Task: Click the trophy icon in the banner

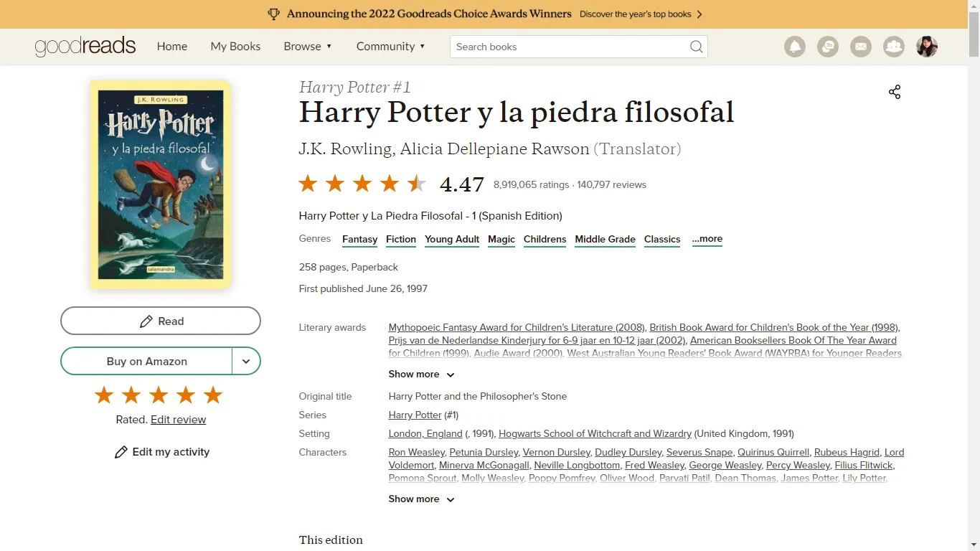Action: [x=273, y=14]
